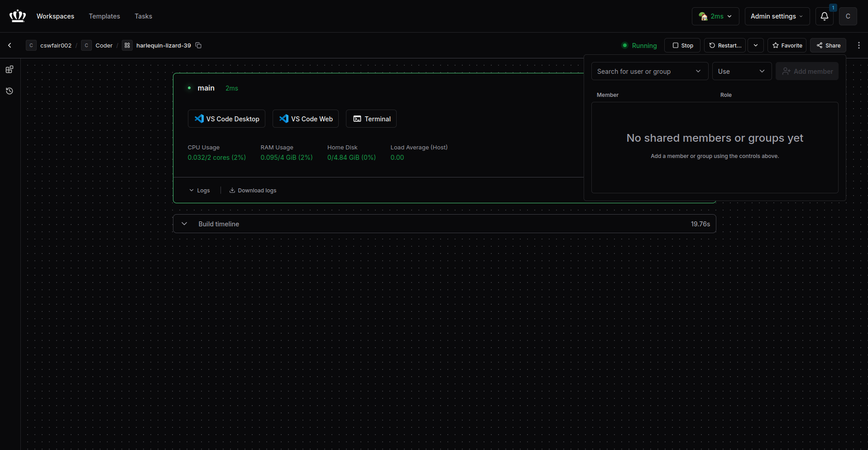The height and width of the screenshot is (450, 868).
Task: Expand the Build timeline section
Action: [184, 224]
